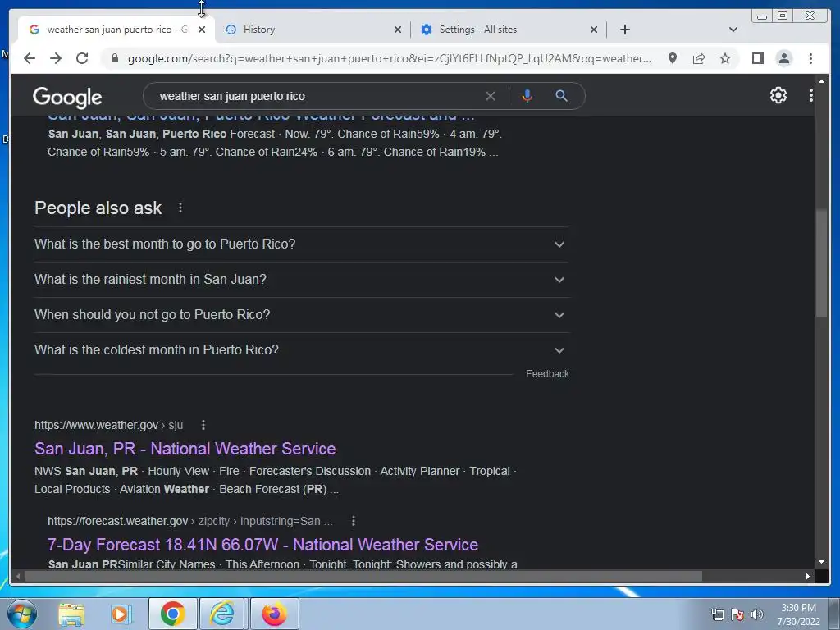Click the horizontal scrollbar thumb
The width and height of the screenshot is (840, 630).
[x=363, y=577]
